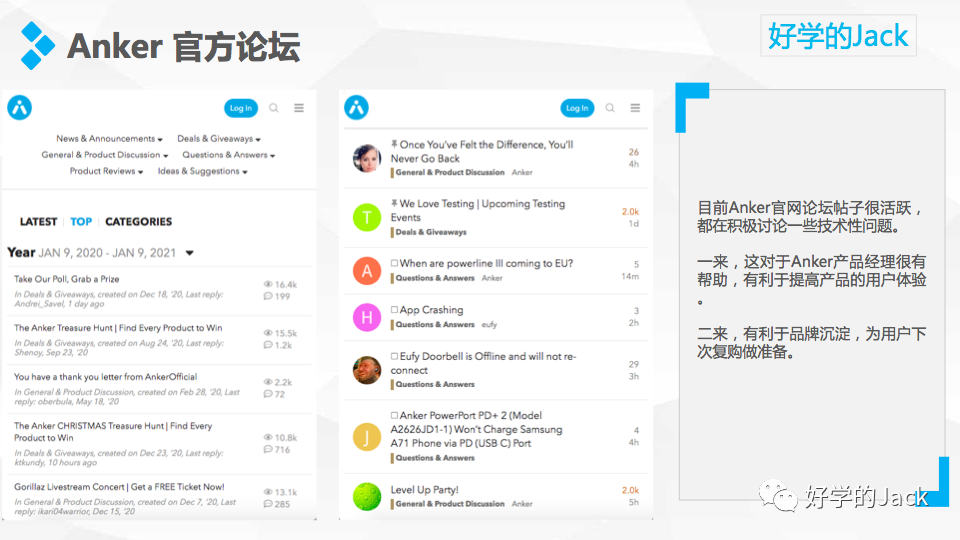Click green ball avatar of Level Up Party
The height and width of the screenshot is (540, 960).
pos(367,497)
